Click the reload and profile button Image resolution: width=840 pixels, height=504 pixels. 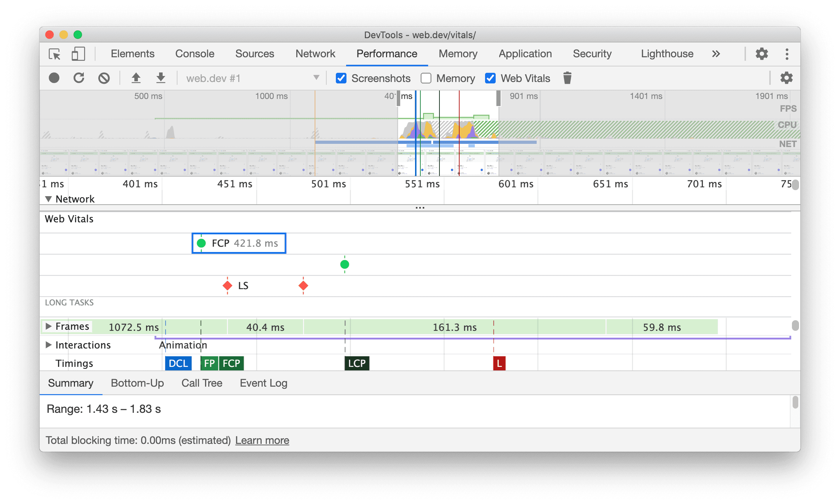point(78,78)
